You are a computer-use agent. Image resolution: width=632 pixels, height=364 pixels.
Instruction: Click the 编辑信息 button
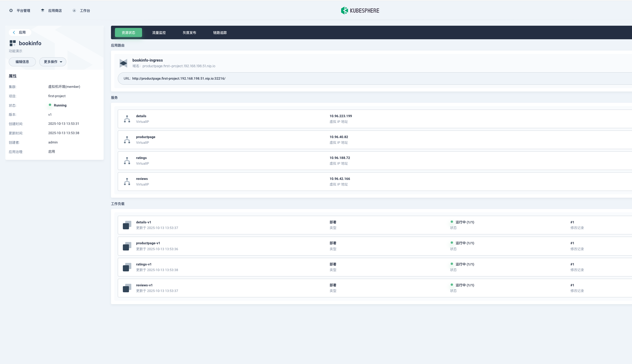click(22, 62)
